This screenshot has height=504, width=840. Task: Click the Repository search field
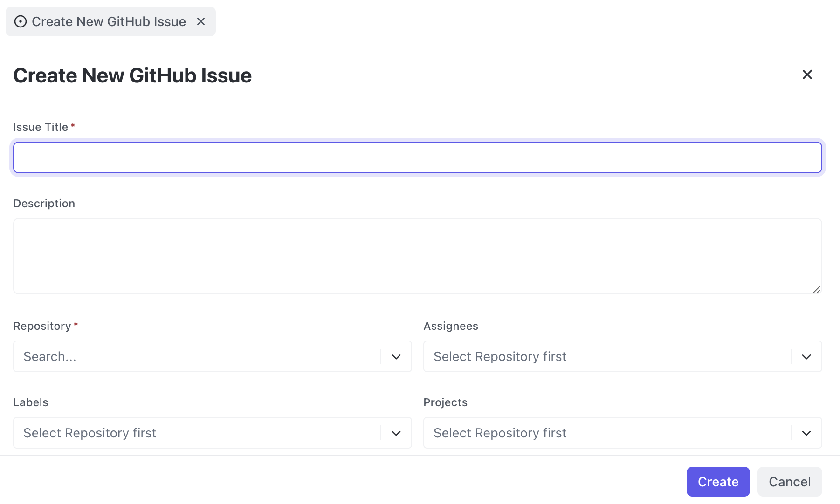click(196, 356)
